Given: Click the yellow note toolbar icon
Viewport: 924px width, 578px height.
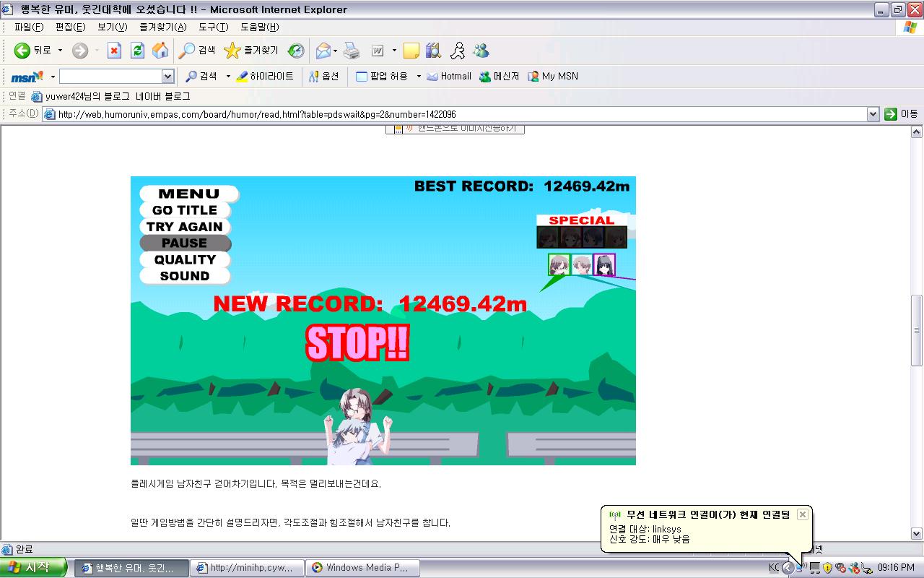Looking at the screenshot, I should tap(411, 51).
